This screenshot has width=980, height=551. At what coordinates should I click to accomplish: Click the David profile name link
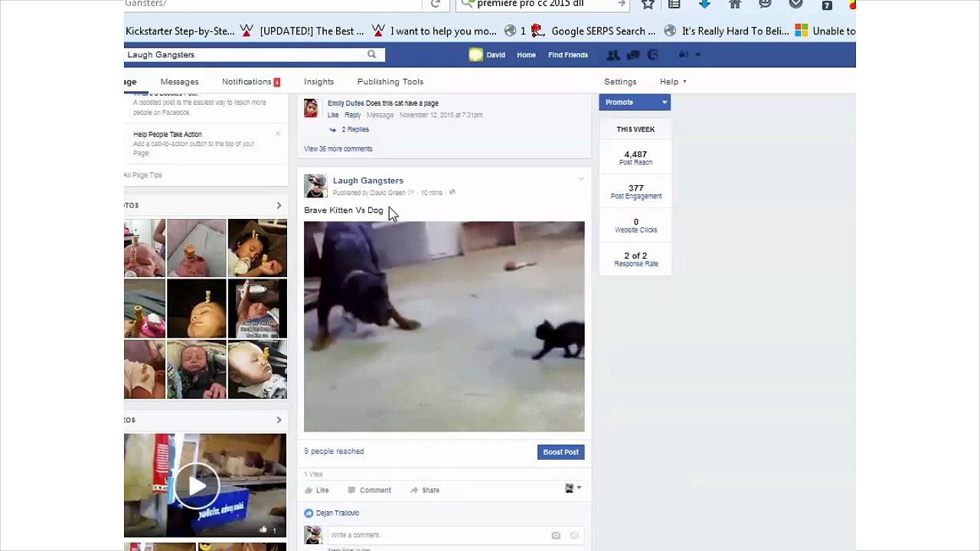(496, 55)
